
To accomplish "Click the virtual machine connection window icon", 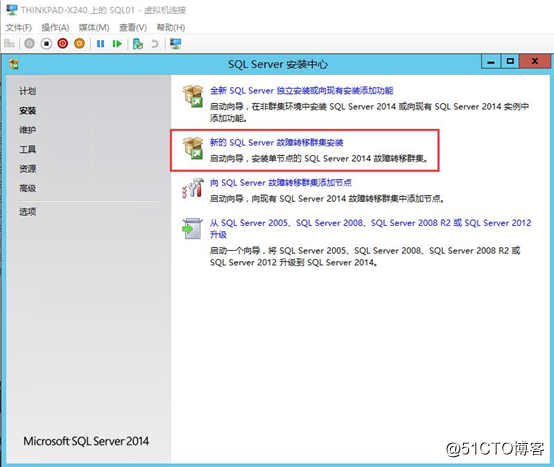I will [x=12, y=10].
